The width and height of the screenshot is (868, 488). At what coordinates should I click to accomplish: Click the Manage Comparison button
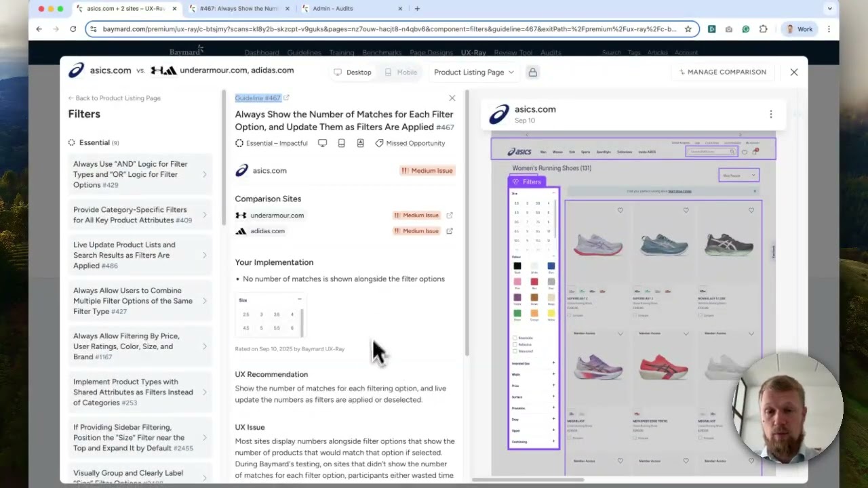pos(723,72)
